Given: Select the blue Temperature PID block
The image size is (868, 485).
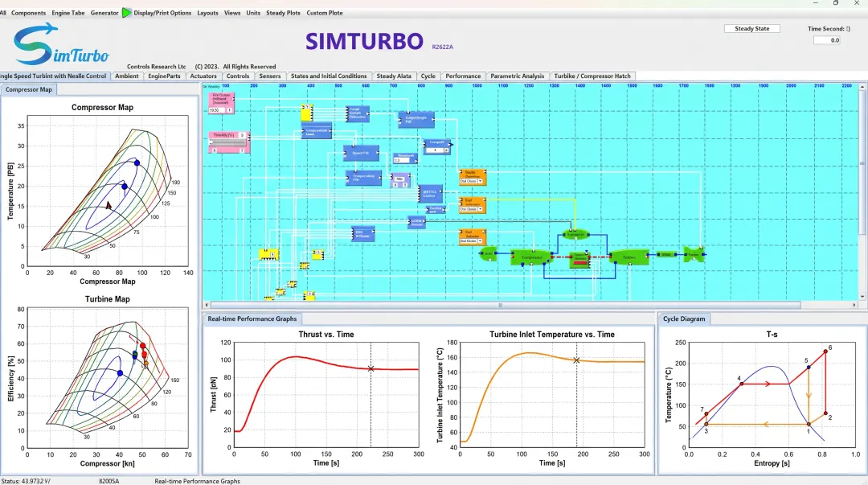Looking at the screenshot, I should click(363, 178).
